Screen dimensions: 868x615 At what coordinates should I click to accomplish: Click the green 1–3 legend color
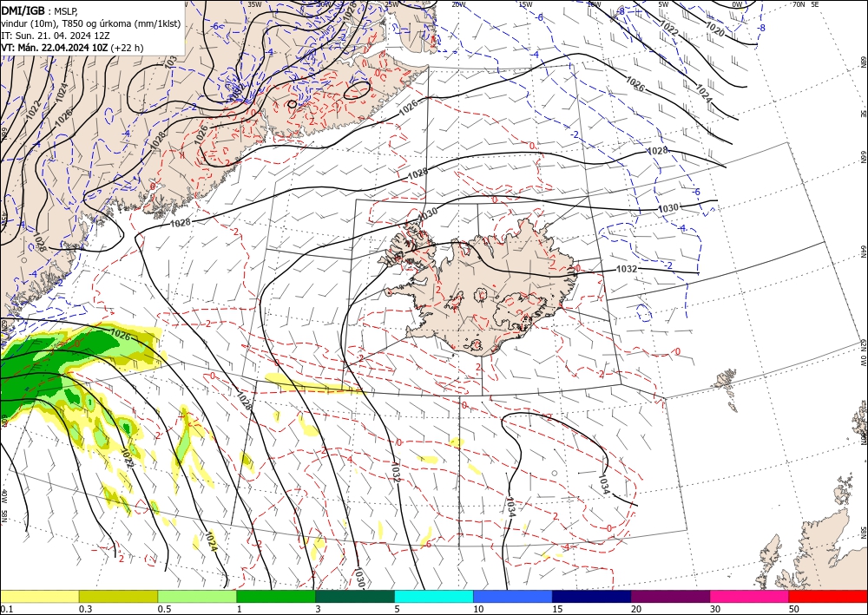click(276, 596)
